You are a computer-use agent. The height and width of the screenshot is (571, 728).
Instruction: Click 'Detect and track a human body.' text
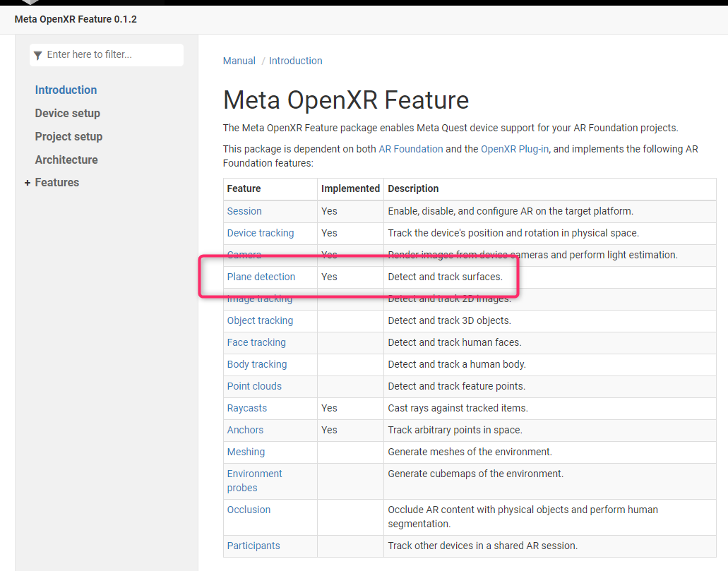click(457, 364)
